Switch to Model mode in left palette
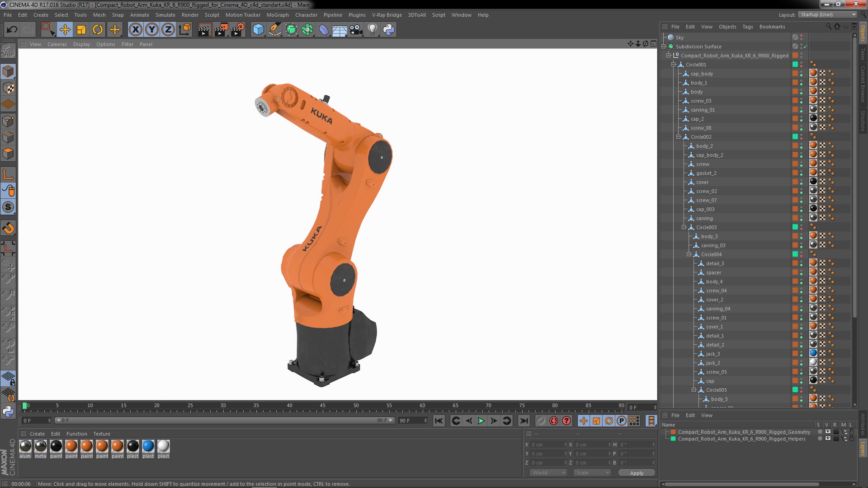The height and width of the screenshot is (488, 868). [x=8, y=72]
